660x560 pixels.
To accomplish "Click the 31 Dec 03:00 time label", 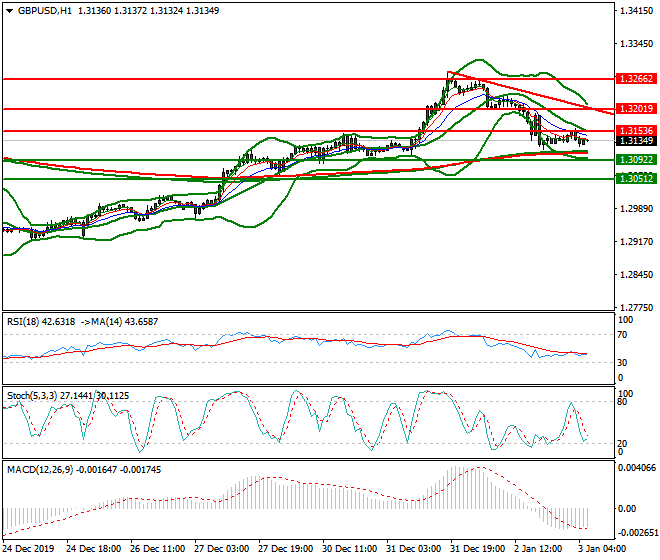I will pyautogui.click(x=413, y=549).
